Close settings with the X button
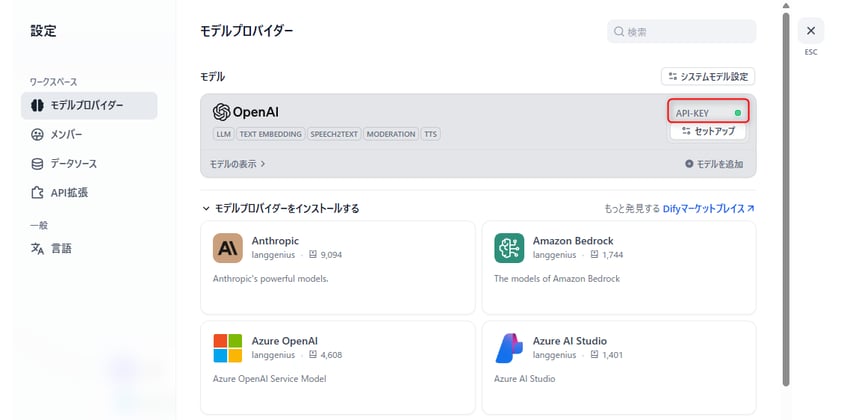The height and width of the screenshot is (420, 844). pyautogui.click(x=811, y=31)
